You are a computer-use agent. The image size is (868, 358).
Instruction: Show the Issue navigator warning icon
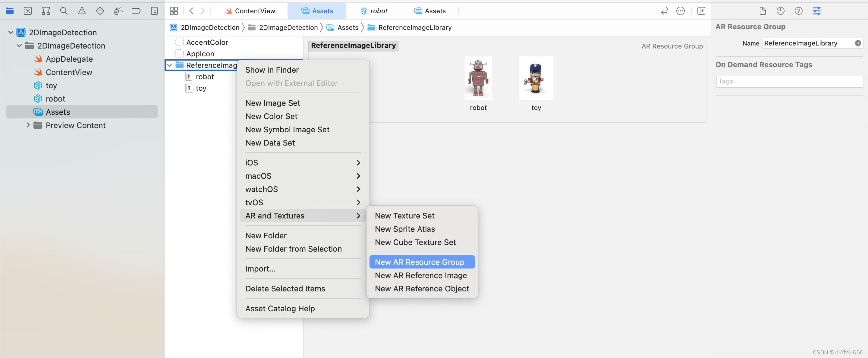(x=82, y=11)
